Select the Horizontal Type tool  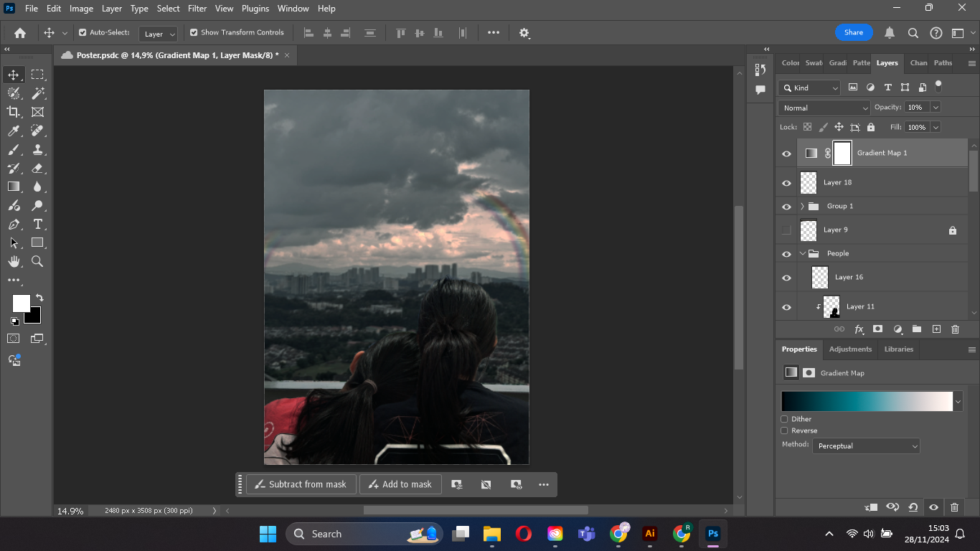pos(37,225)
